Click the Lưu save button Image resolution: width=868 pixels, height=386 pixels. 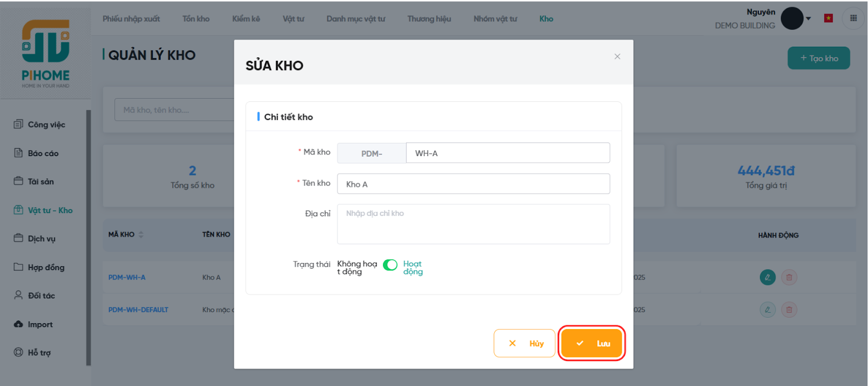click(591, 343)
